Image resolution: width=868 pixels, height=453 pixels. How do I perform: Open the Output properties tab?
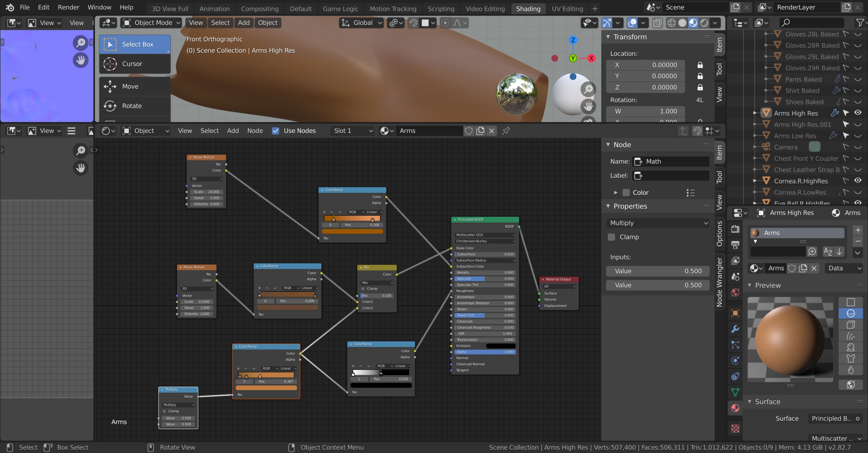(735, 245)
